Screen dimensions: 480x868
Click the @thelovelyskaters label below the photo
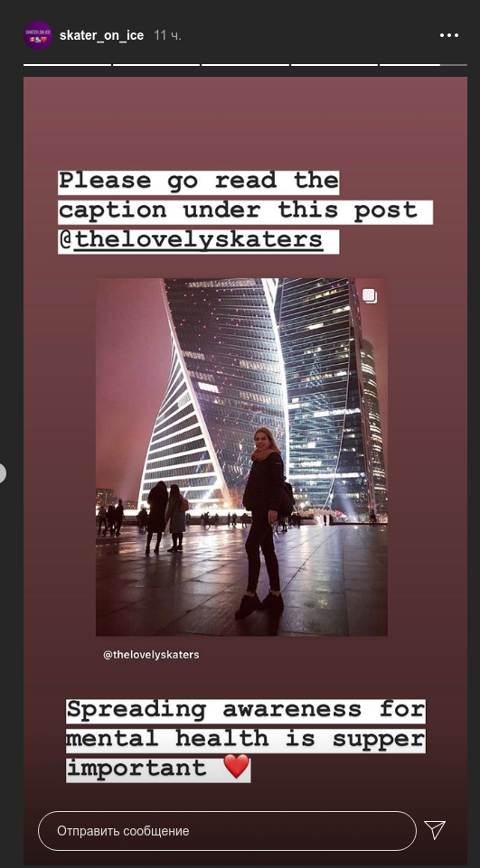tap(151, 654)
